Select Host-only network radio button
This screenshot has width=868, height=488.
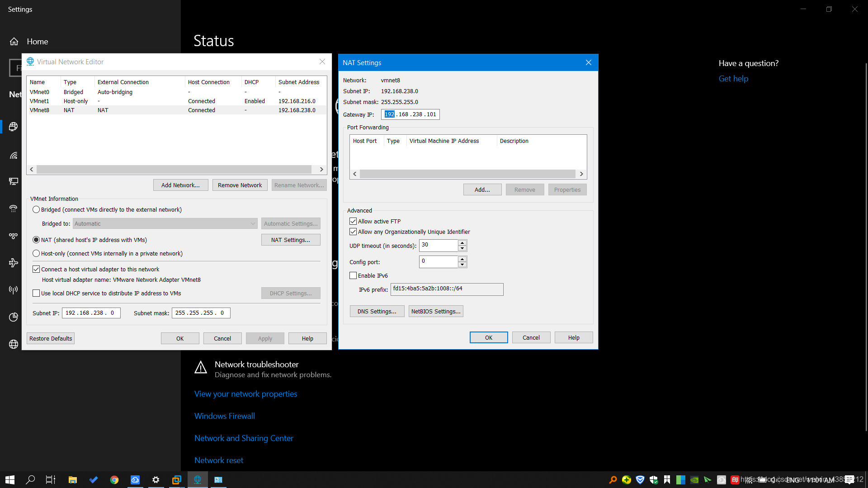[x=36, y=254]
